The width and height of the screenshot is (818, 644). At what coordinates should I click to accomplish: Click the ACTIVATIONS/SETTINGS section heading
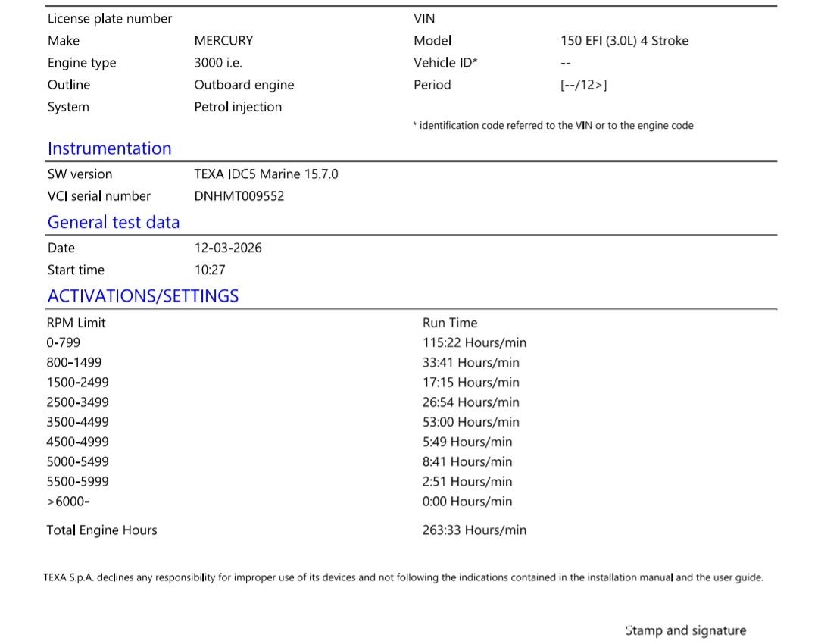(x=143, y=296)
